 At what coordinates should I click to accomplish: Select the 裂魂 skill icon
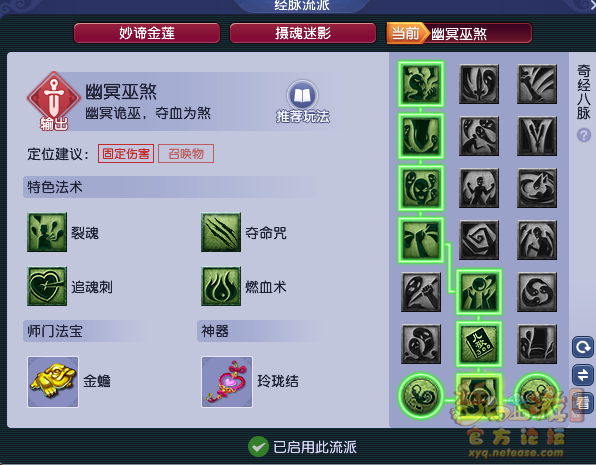(x=47, y=232)
